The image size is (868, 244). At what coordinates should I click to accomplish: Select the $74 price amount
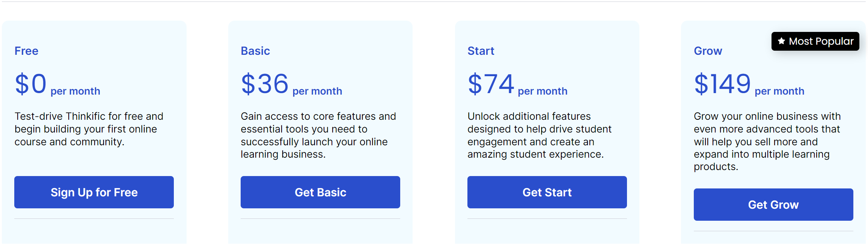pyautogui.click(x=491, y=84)
